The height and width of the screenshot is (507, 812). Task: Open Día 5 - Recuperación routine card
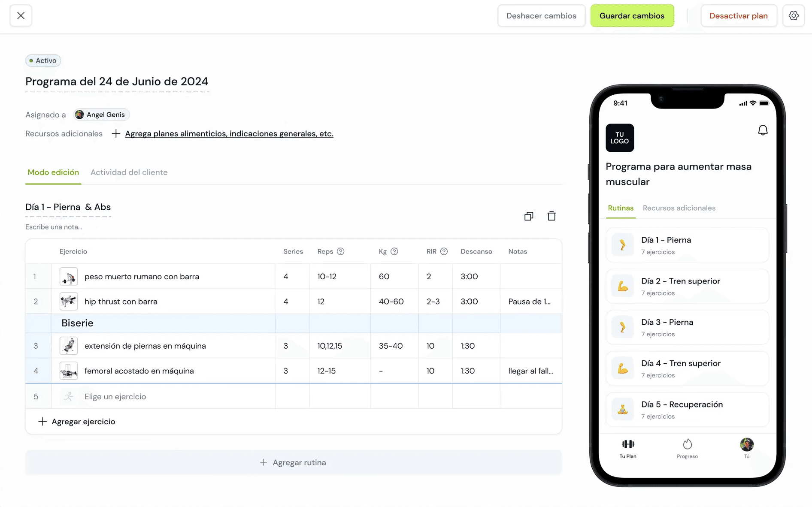pyautogui.click(x=687, y=409)
